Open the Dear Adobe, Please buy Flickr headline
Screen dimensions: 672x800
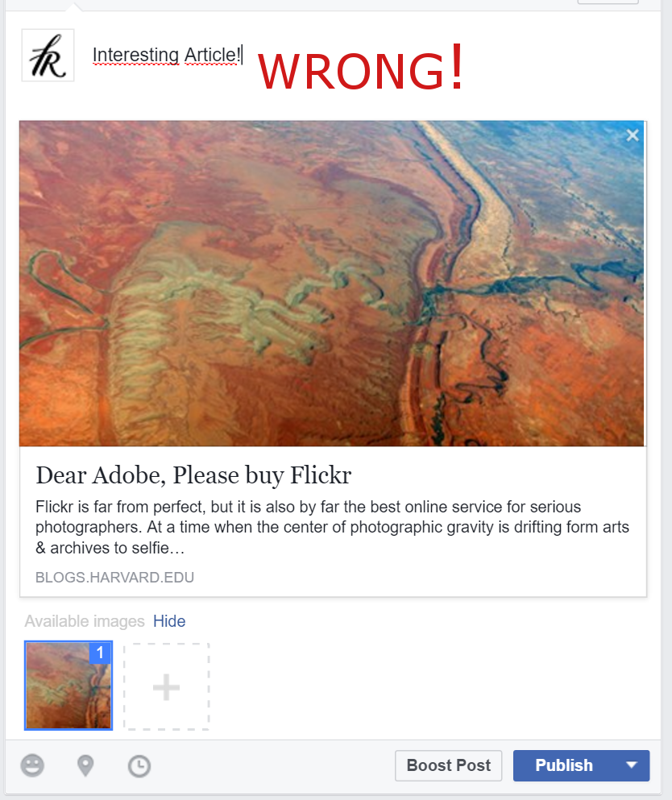pos(193,475)
